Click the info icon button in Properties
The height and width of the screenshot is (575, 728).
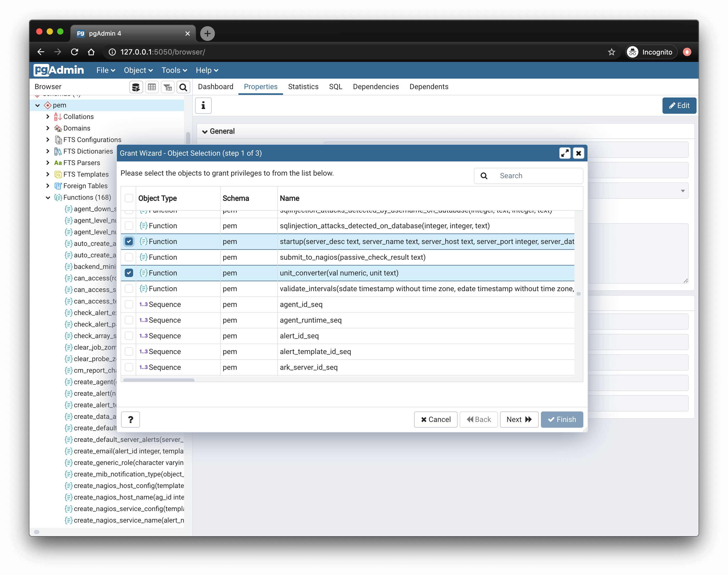click(x=203, y=106)
